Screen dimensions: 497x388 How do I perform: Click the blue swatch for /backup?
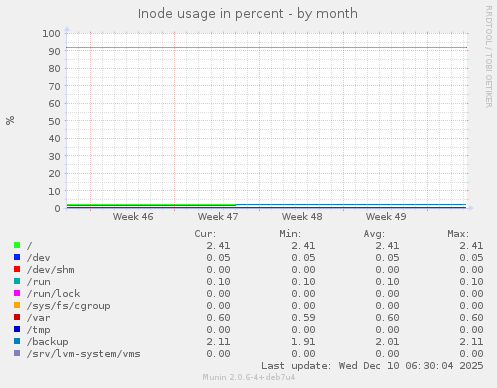pyautogui.click(x=17, y=341)
